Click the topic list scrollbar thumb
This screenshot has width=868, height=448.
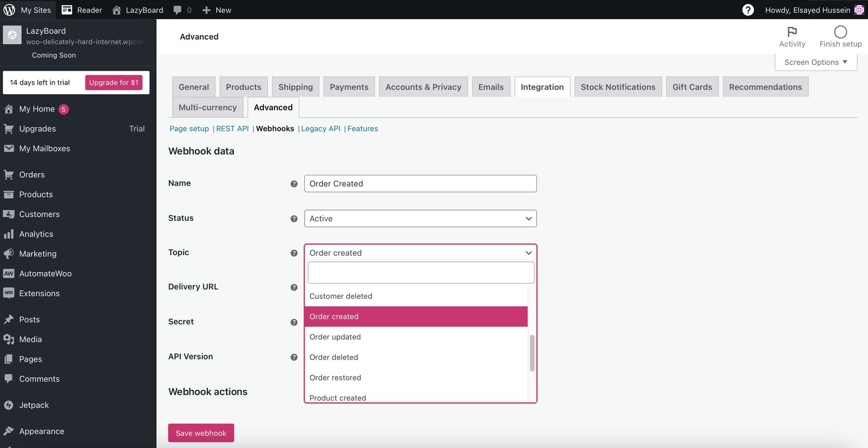532,353
